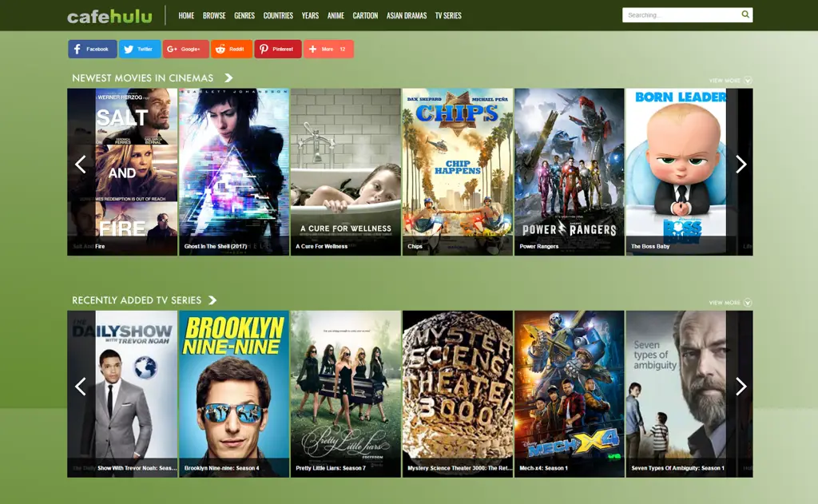Go to next movies in cinemas carousel

click(x=741, y=165)
